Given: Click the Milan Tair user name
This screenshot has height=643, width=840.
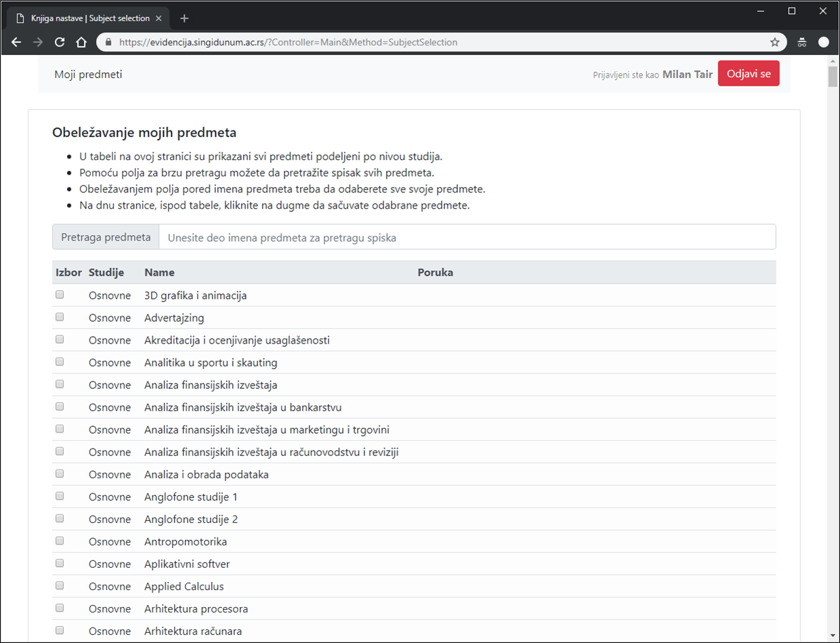Looking at the screenshot, I should pos(687,74).
